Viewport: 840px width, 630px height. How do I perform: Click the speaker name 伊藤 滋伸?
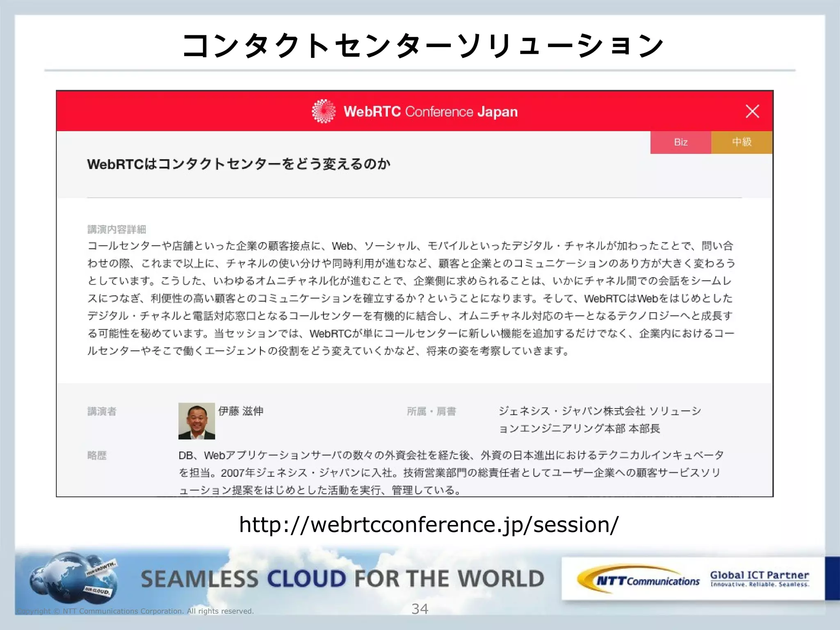click(241, 411)
